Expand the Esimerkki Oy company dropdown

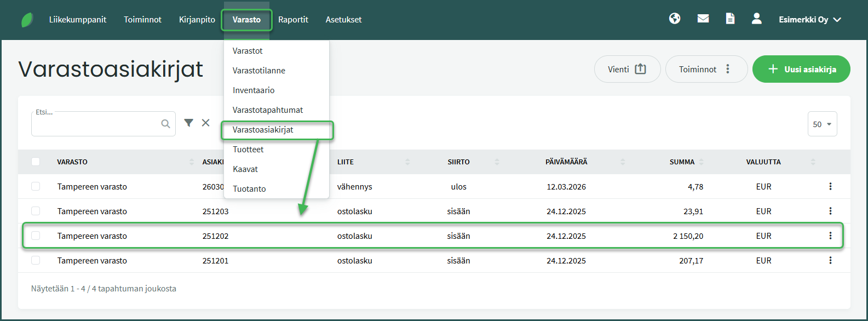point(809,20)
